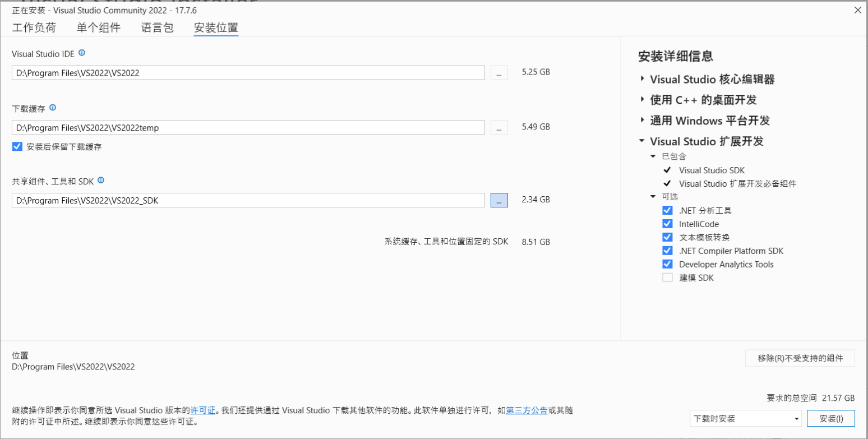The height and width of the screenshot is (439, 868).
Task: Click 移除(R)不受支持的组件 button
Action: coord(800,358)
